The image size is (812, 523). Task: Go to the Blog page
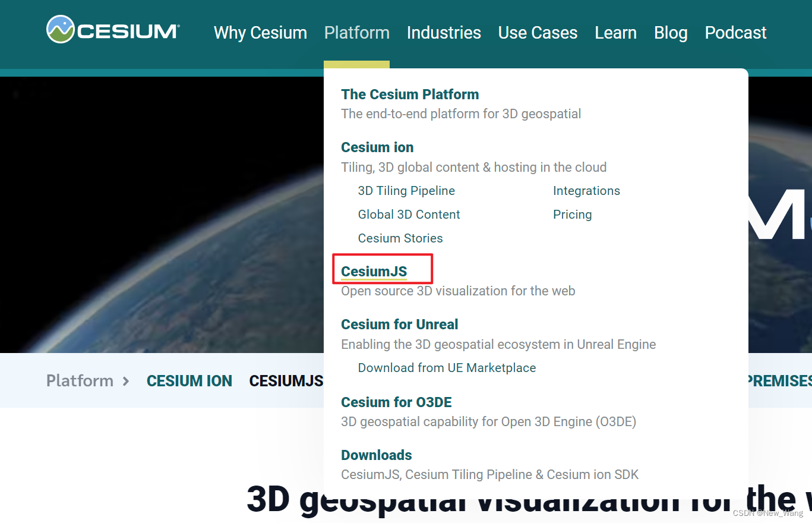[x=670, y=33]
